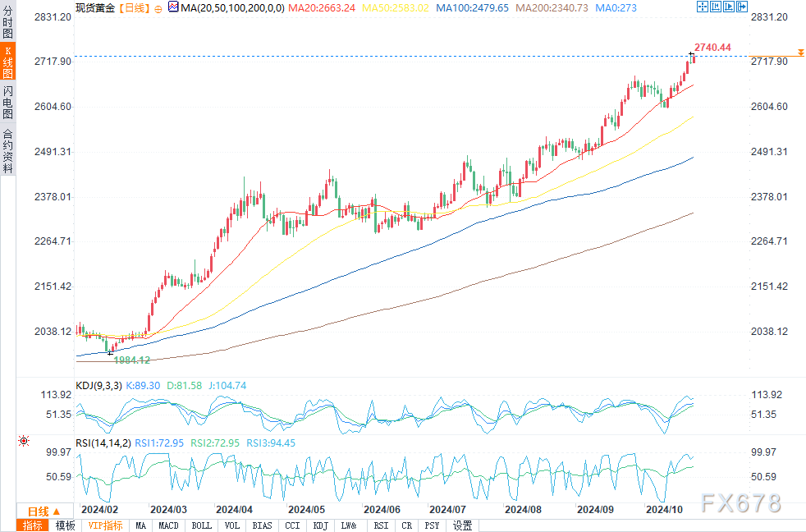
Task: Click the 设置 button in indicator bar
Action: pyautogui.click(x=463, y=525)
